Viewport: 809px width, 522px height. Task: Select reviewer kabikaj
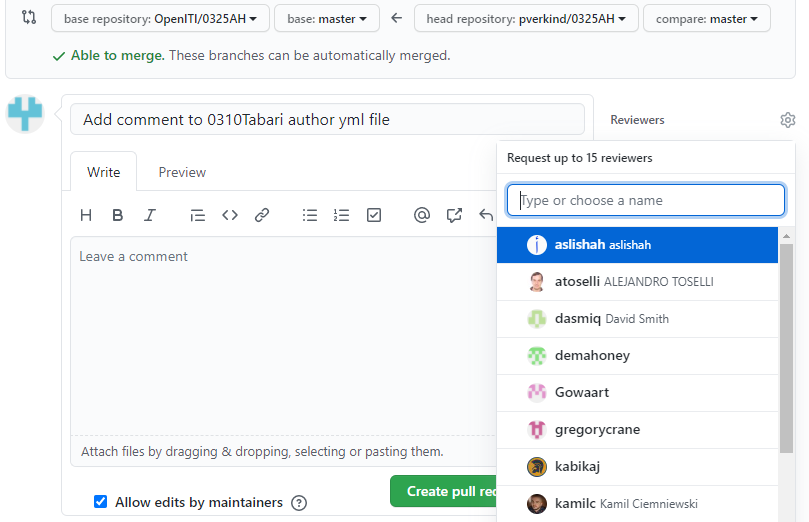(x=637, y=467)
